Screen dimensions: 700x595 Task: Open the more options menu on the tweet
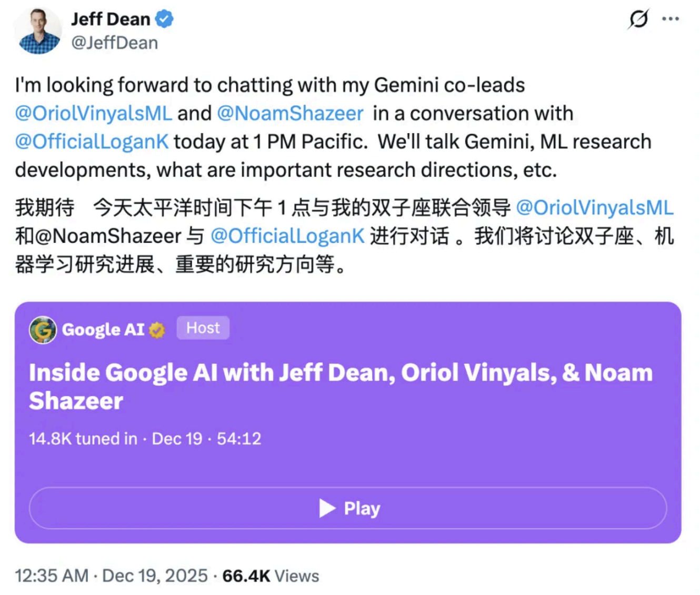[671, 18]
